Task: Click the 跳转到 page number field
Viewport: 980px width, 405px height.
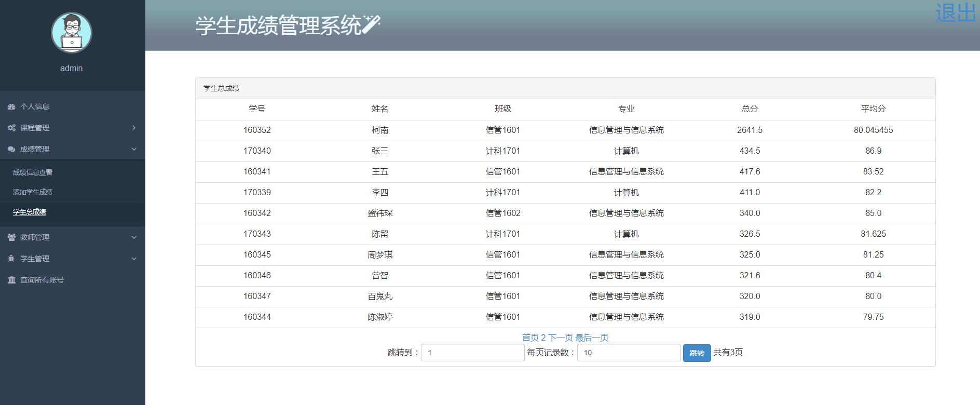Action: (472, 353)
